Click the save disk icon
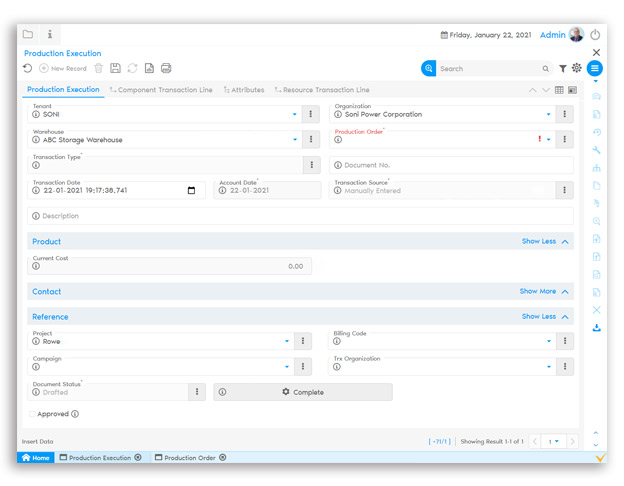 pyautogui.click(x=115, y=68)
